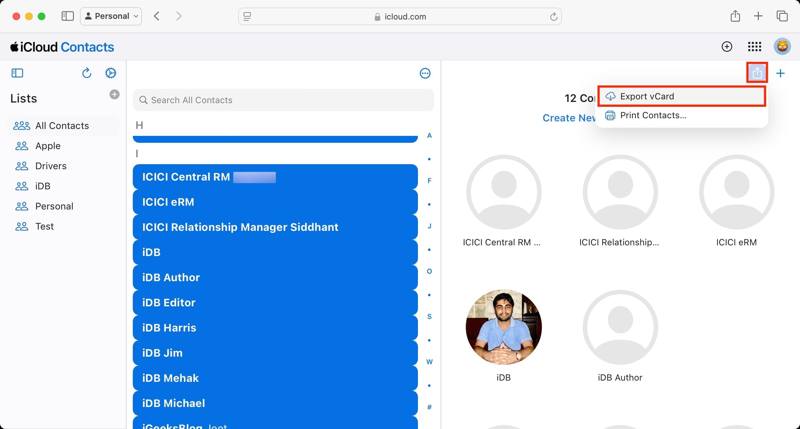This screenshot has width=800, height=429.
Task: Jump to letter W in the index
Action: pos(429,362)
